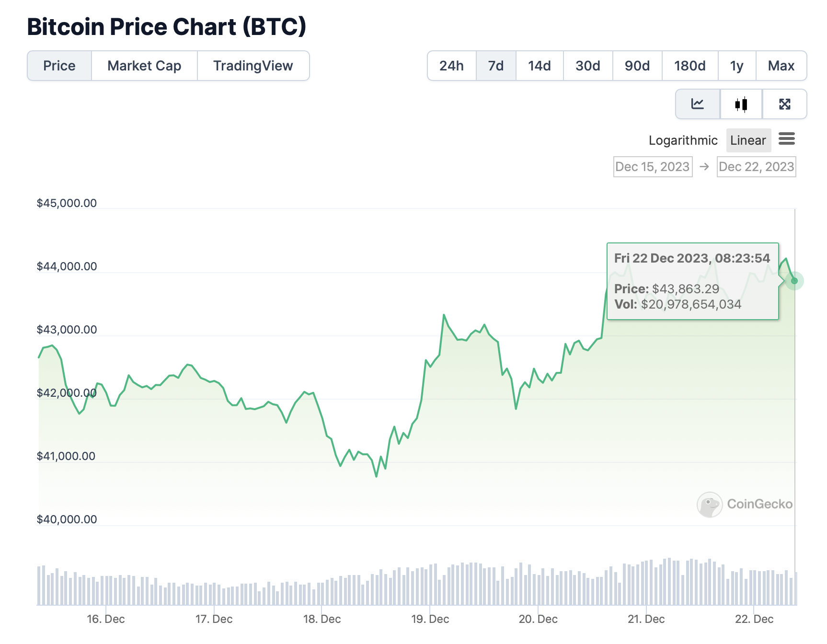Screen dimensions: 827x644
Task: Show the 30d price range
Action: (588, 66)
